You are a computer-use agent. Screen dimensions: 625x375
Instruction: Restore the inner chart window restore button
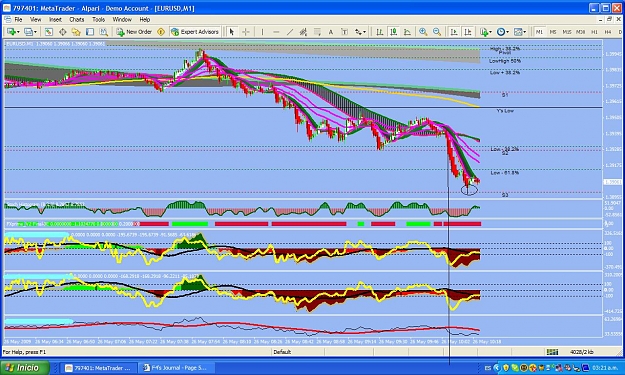(609, 19)
